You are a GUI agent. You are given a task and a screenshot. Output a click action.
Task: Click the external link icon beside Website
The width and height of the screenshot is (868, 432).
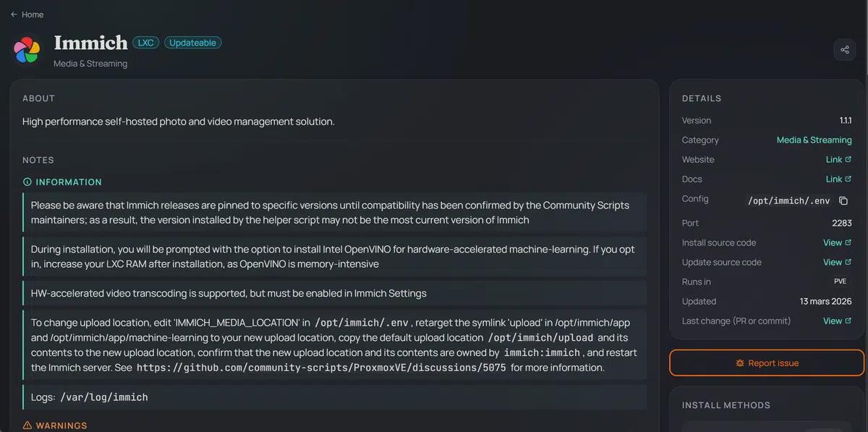(848, 160)
